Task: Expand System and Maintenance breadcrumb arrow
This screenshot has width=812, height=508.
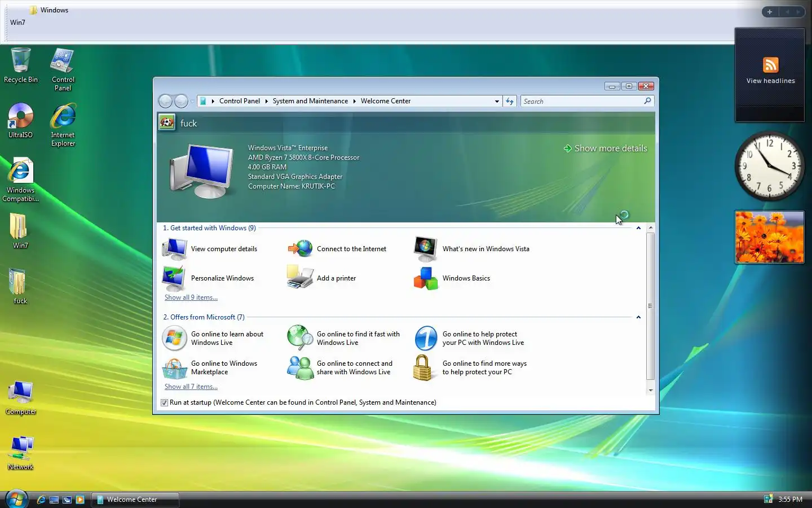Action: pyautogui.click(x=355, y=102)
